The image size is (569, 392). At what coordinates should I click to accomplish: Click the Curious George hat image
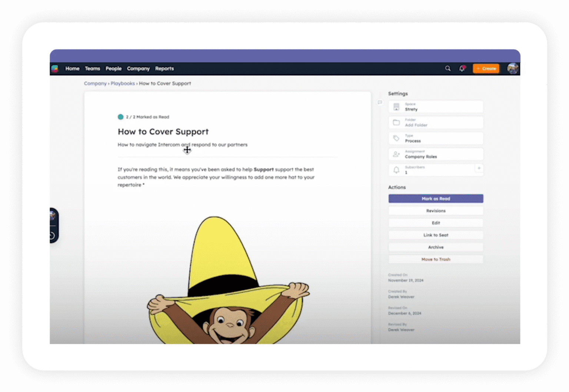coord(228,280)
